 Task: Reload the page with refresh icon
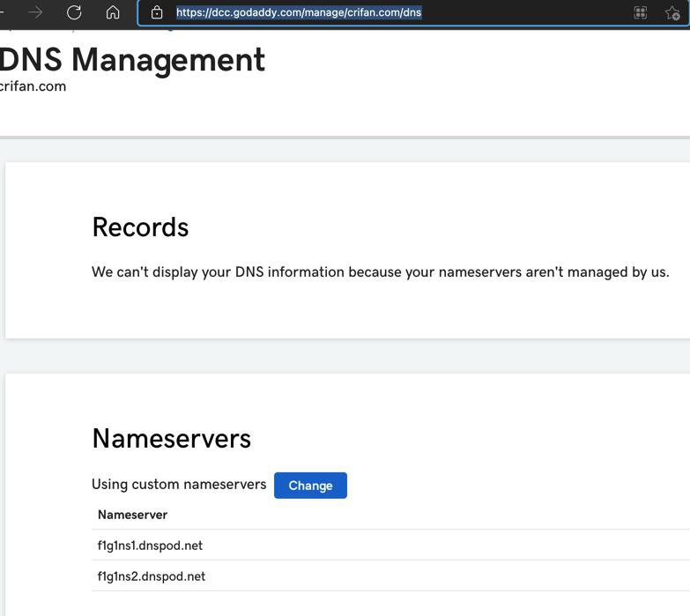[x=74, y=12]
